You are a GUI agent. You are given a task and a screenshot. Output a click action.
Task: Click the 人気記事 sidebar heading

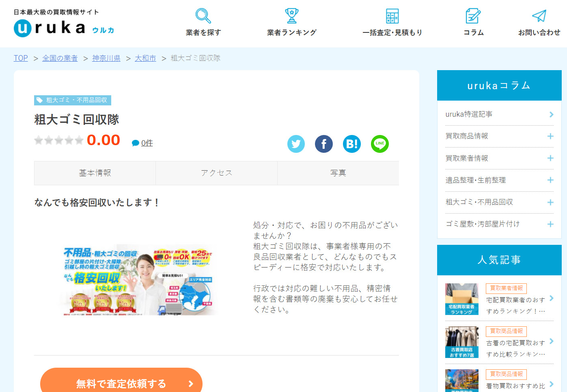coord(499,260)
